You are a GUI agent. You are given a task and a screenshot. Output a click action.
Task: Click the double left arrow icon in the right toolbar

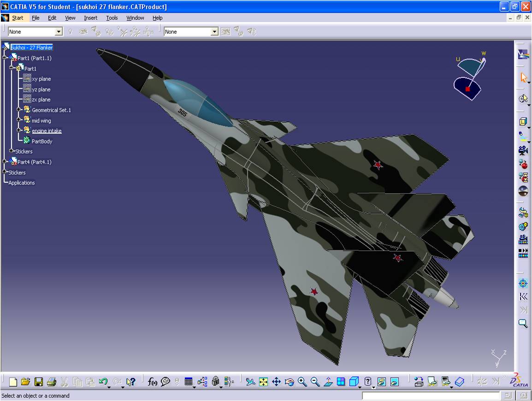click(x=523, y=297)
